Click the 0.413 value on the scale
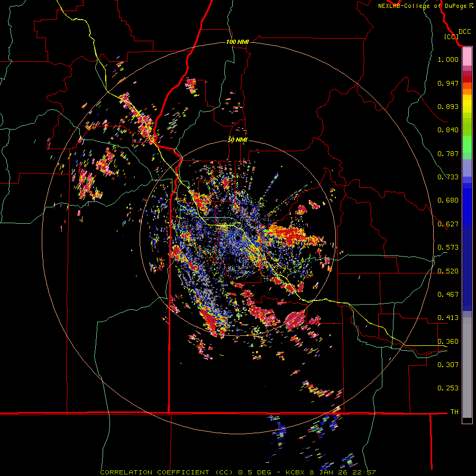Image resolution: width=476 pixels, height=476 pixels. pyautogui.click(x=448, y=318)
